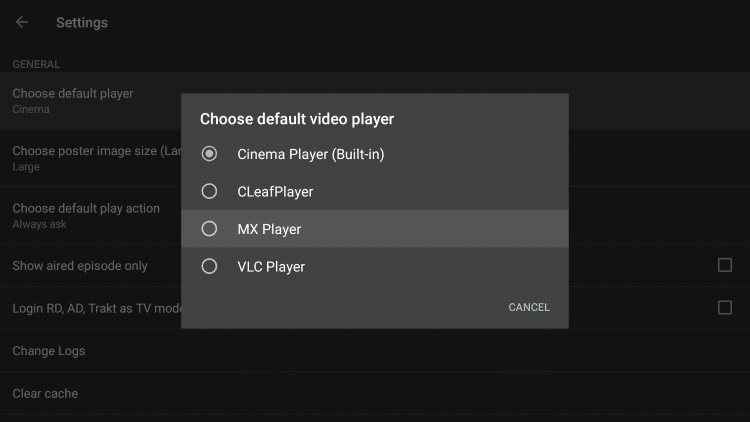Enable Login as TV mode checkbox
The image size is (750, 422).
point(725,308)
